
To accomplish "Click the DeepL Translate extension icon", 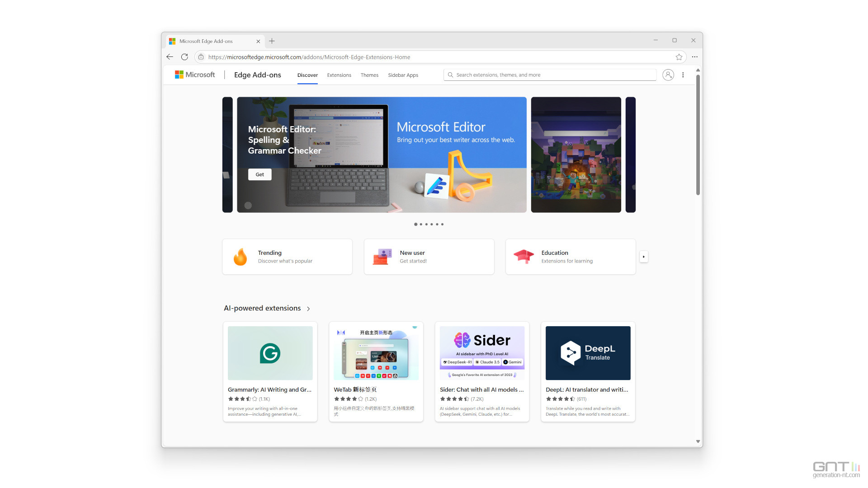I will (588, 352).
